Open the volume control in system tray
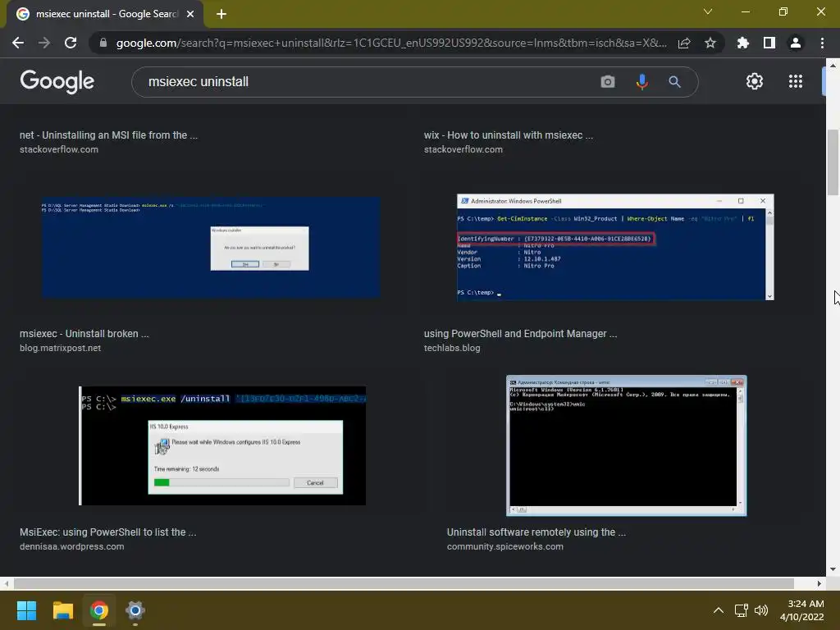 click(760, 610)
